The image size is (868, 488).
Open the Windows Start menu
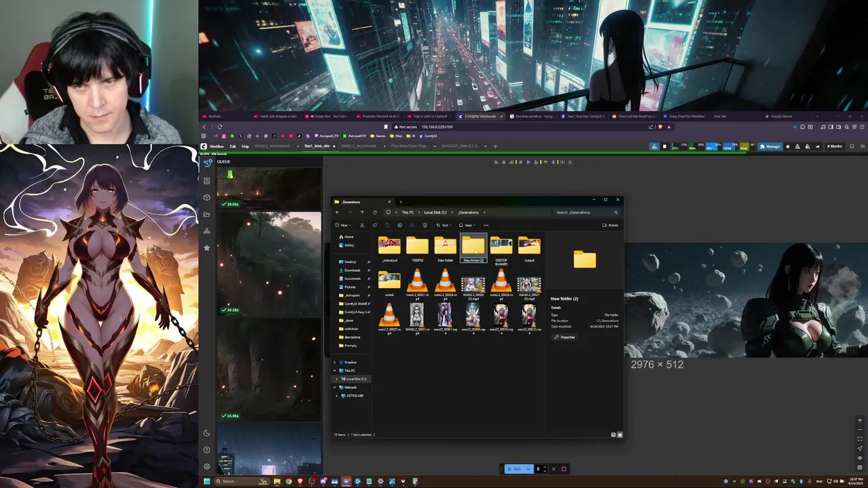click(x=207, y=481)
